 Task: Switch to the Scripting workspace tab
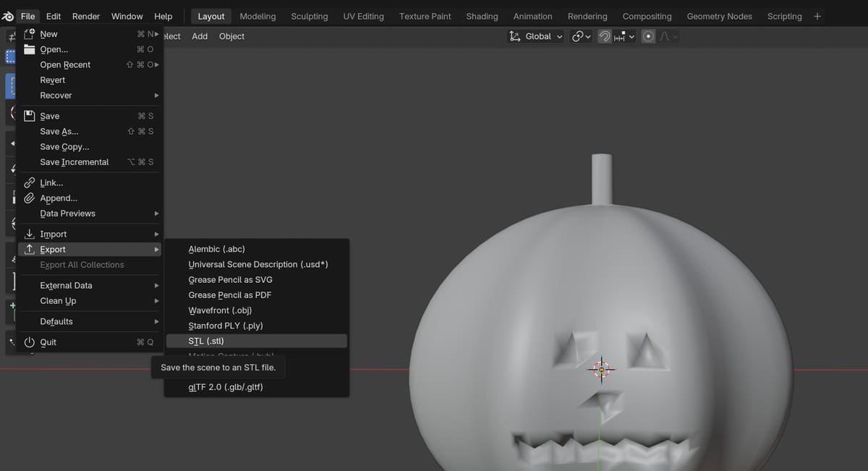point(784,16)
